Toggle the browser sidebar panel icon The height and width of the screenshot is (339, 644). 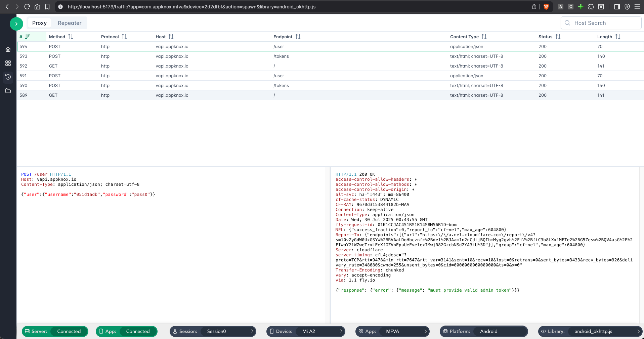pos(617,7)
